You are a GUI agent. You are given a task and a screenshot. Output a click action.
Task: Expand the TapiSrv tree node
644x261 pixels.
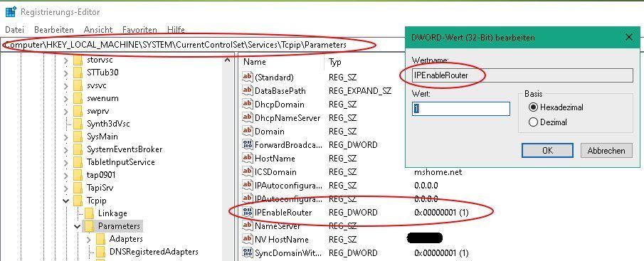(x=65, y=188)
